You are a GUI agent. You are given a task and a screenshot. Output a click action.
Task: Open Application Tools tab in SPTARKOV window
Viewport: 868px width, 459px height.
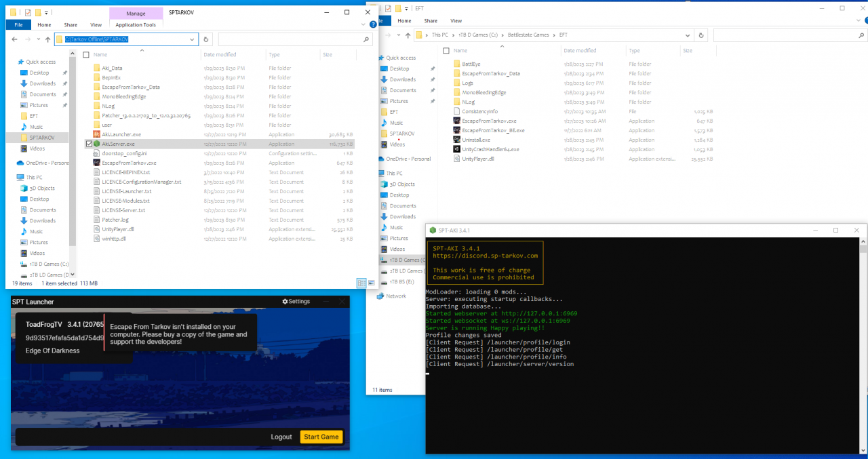[x=136, y=24]
